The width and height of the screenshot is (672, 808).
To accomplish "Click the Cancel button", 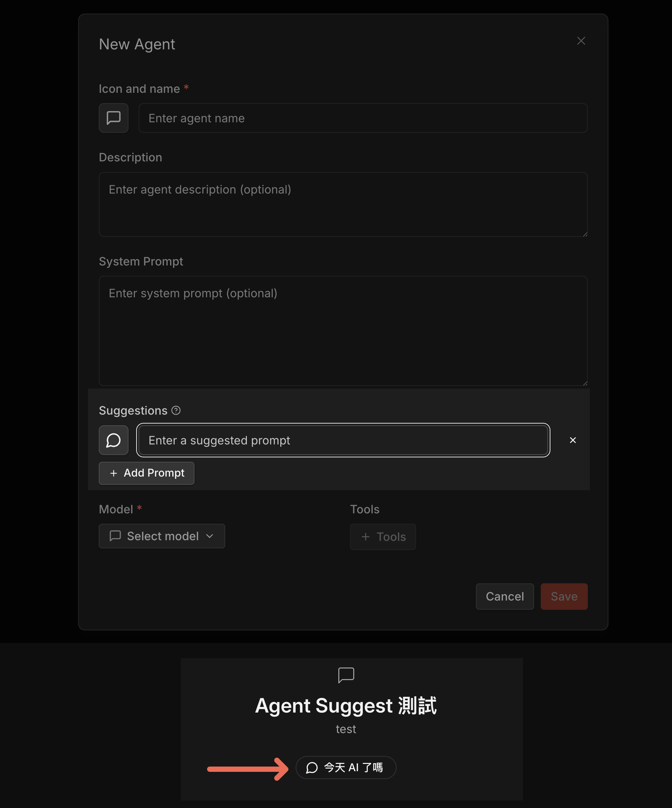I will tap(505, 596).
